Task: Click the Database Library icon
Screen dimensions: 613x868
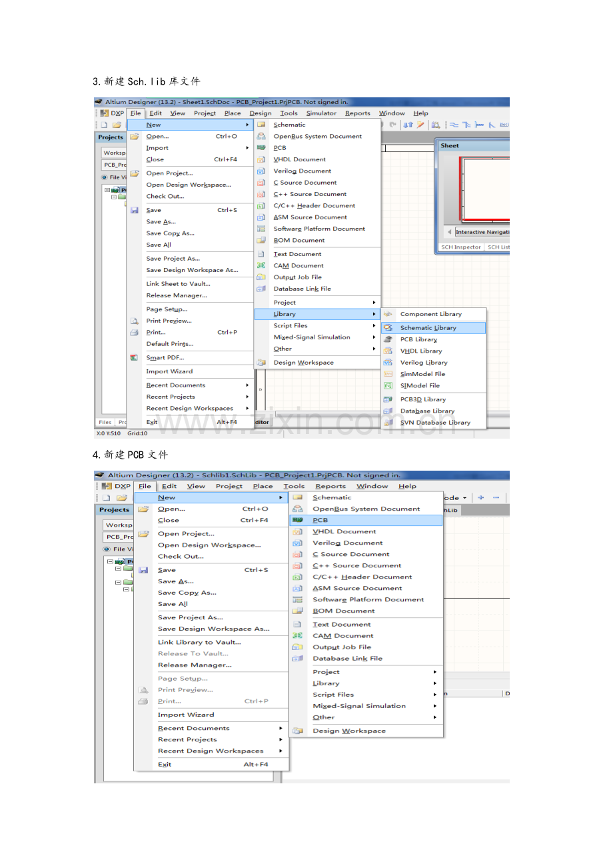Action: tap(388, 411)
